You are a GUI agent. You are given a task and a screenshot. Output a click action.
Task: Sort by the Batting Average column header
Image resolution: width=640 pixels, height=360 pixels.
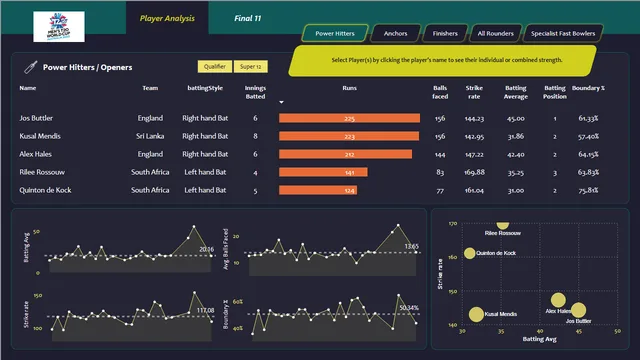[516, 92]
